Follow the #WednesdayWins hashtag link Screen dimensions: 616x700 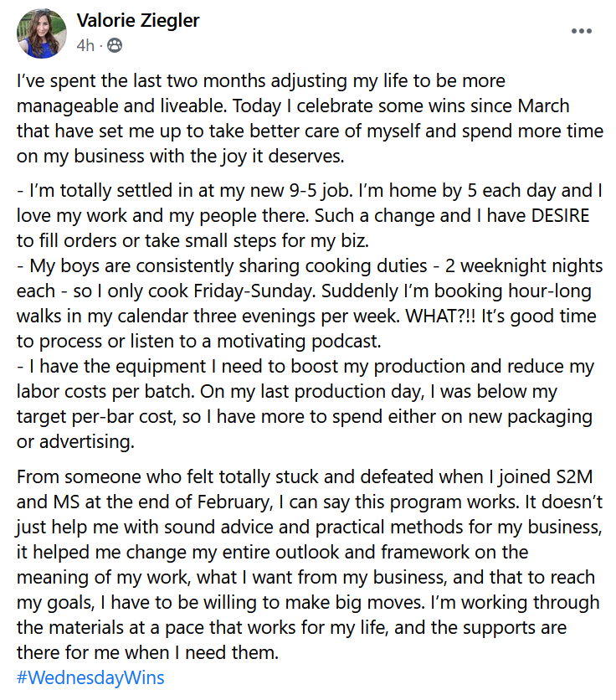coord(90,677)
